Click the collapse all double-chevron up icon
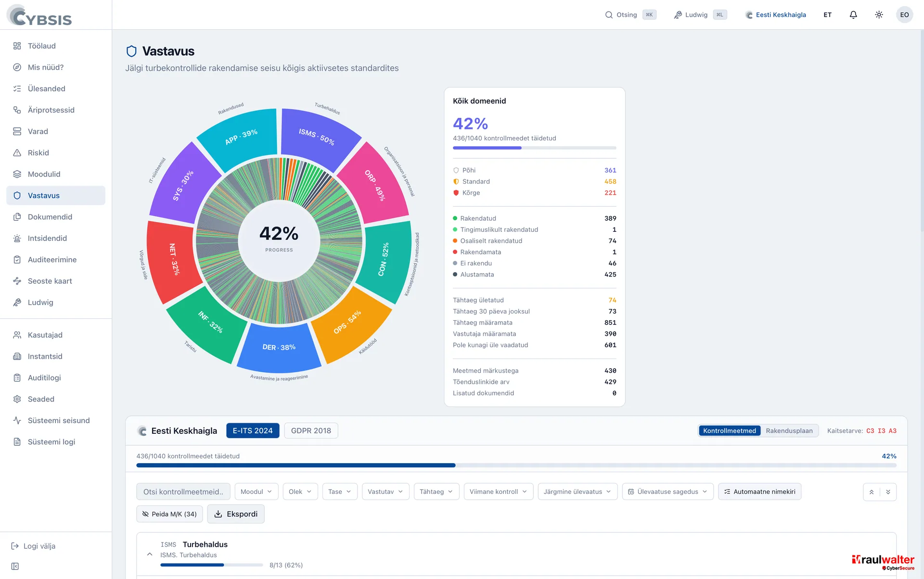 [x=872, y=492]
